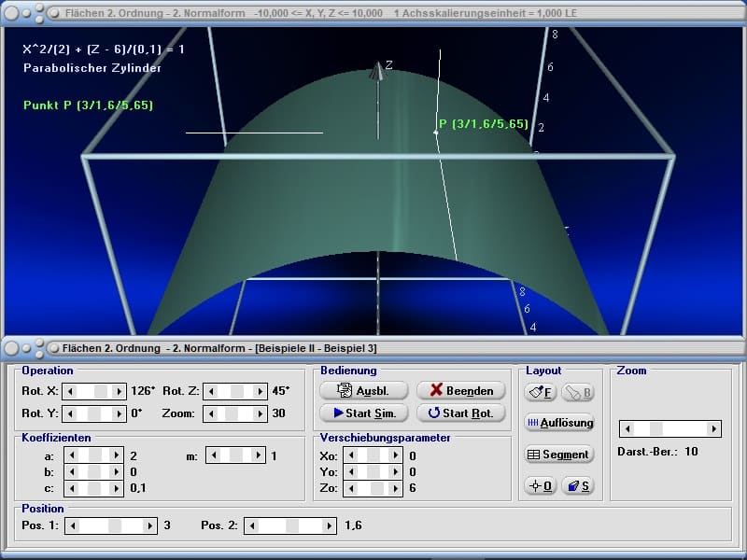Screen dimensions: 747x560
Task: Click the large round button on control panel title bar
Action: (x=11, y=348)
